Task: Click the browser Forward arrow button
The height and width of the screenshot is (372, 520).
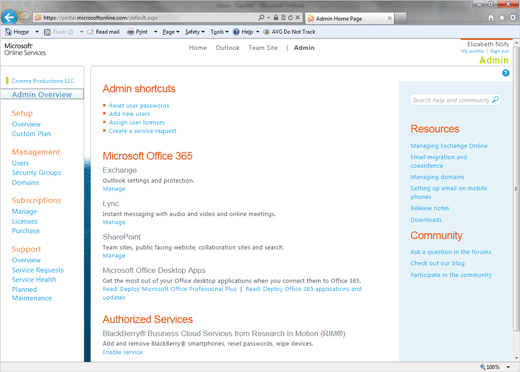Action: (x=24, y=17)
